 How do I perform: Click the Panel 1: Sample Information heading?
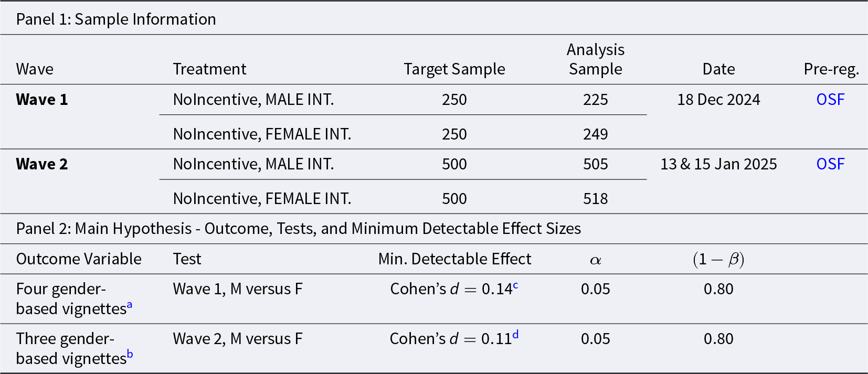coord(116,19)
